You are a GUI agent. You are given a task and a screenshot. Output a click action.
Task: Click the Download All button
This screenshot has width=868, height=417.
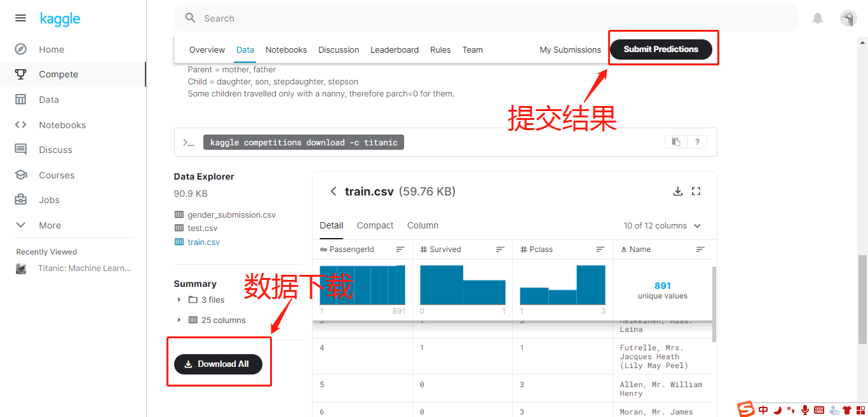(x=218, y=364)
